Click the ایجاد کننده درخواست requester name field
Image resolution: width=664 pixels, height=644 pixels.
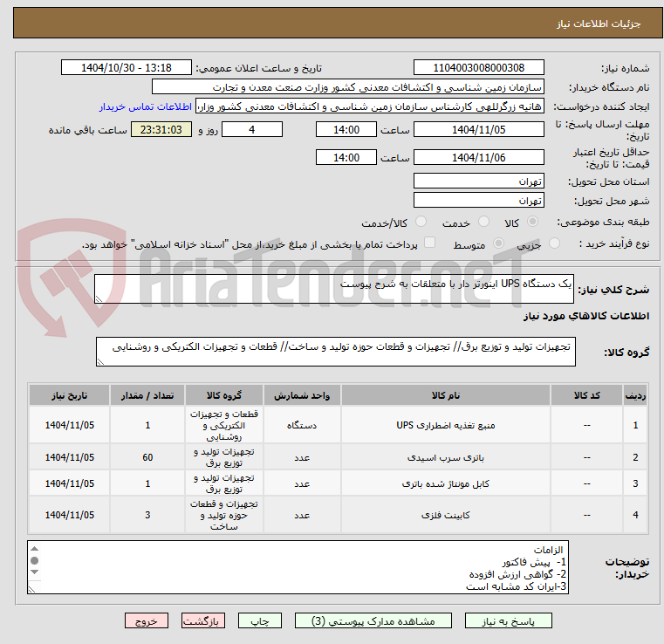coord(370,106)
